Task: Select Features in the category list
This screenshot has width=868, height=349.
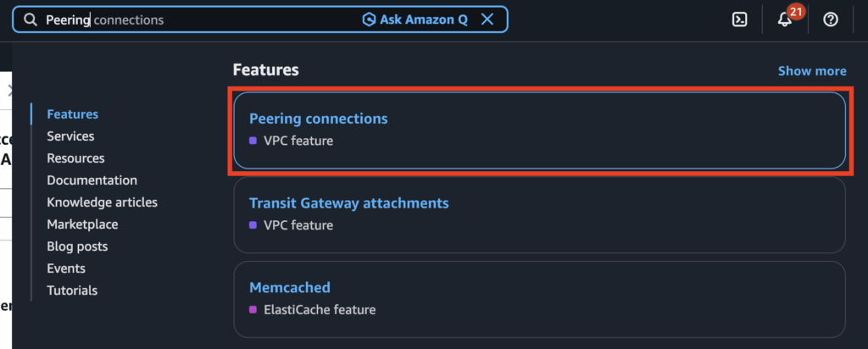Action: point(72,114)
